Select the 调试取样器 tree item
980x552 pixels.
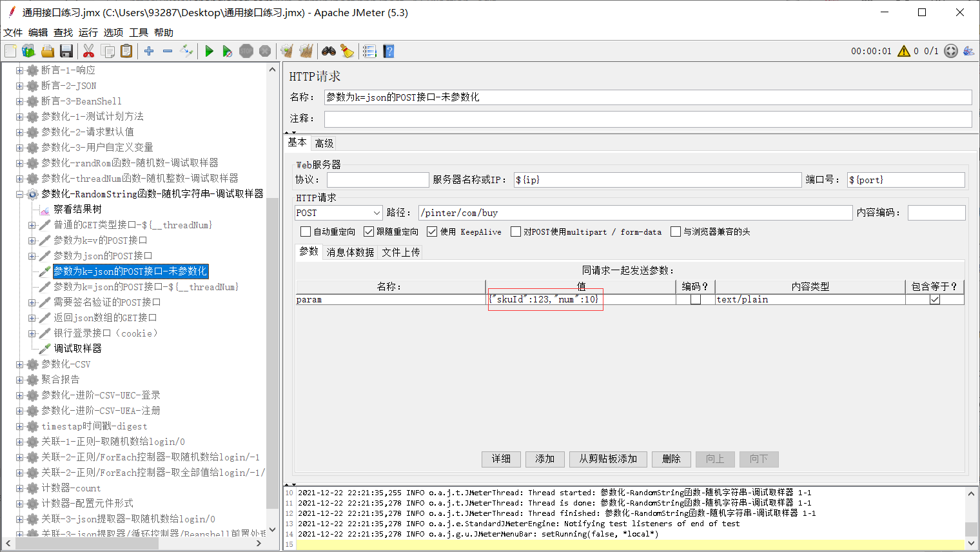click(77, 349)
